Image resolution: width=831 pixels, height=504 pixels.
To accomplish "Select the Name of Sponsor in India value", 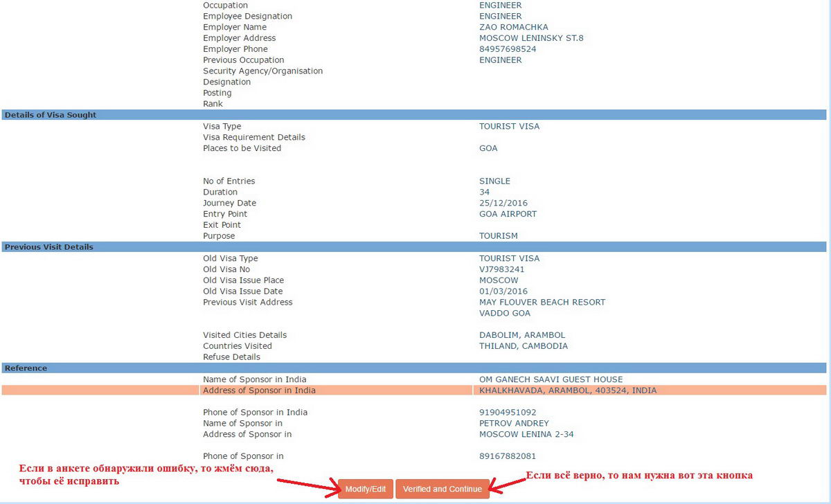I will [x=551, y=379].
